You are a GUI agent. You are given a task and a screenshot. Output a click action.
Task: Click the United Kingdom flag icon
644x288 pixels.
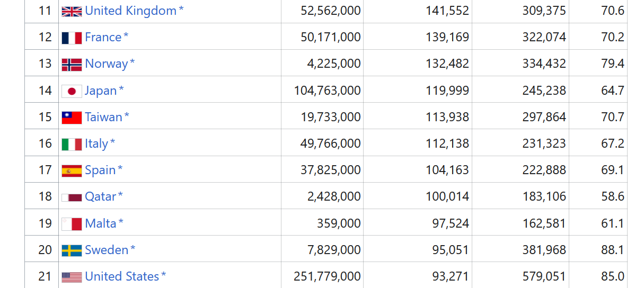tap(72, 12)
